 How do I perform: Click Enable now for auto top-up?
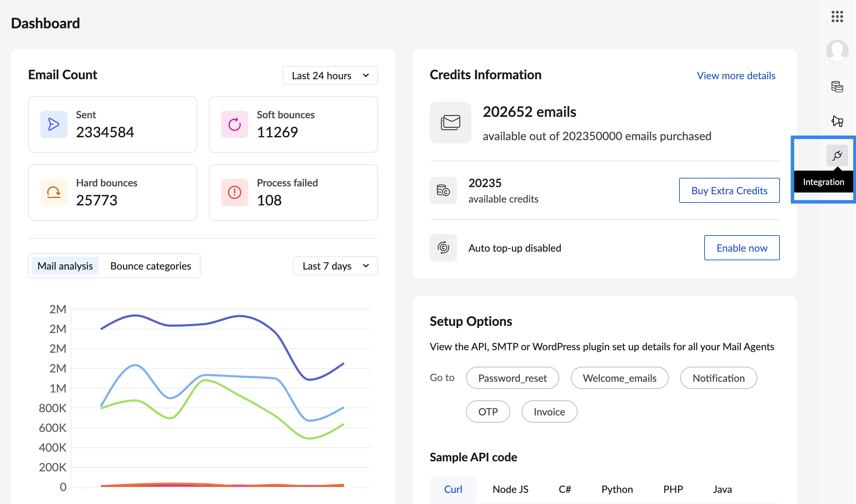pyautogui.click(x=742, y=248)
